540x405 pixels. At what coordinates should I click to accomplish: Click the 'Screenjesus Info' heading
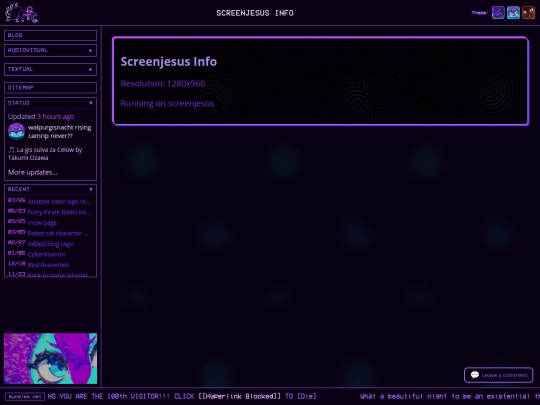(168, 62)
